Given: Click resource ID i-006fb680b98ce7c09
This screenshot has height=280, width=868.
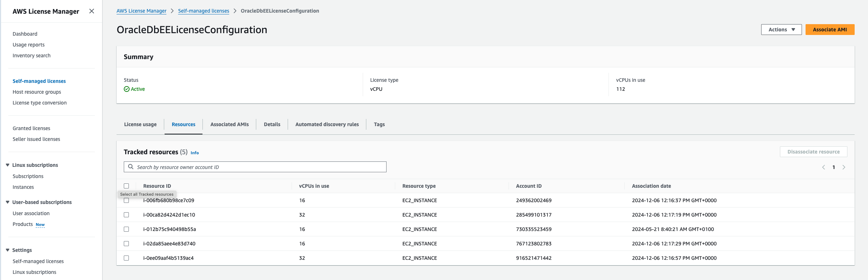Looking at the screenshot, I should 169,200.
